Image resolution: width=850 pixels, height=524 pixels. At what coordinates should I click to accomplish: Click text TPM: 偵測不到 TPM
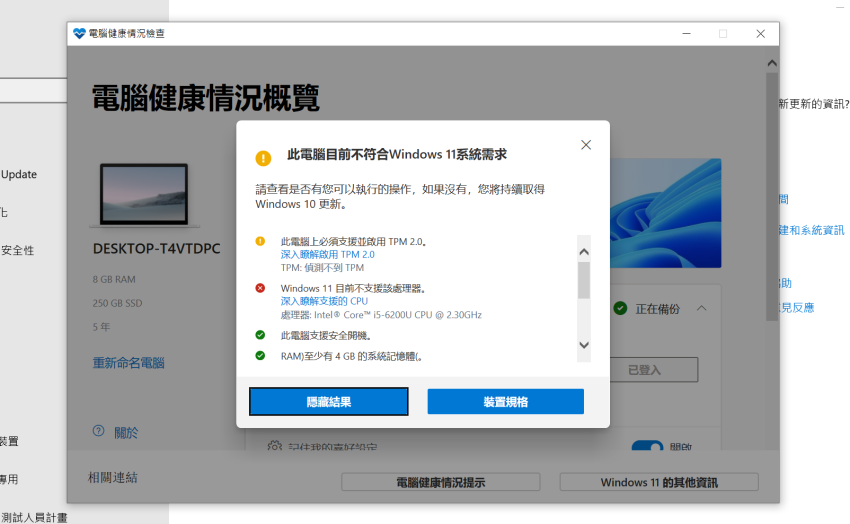click(322, 268)
